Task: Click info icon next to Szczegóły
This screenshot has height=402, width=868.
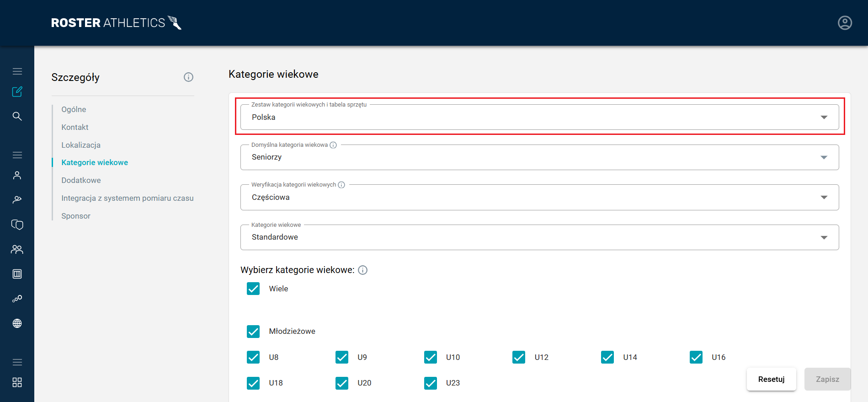Action: click(x=188, y=77)
